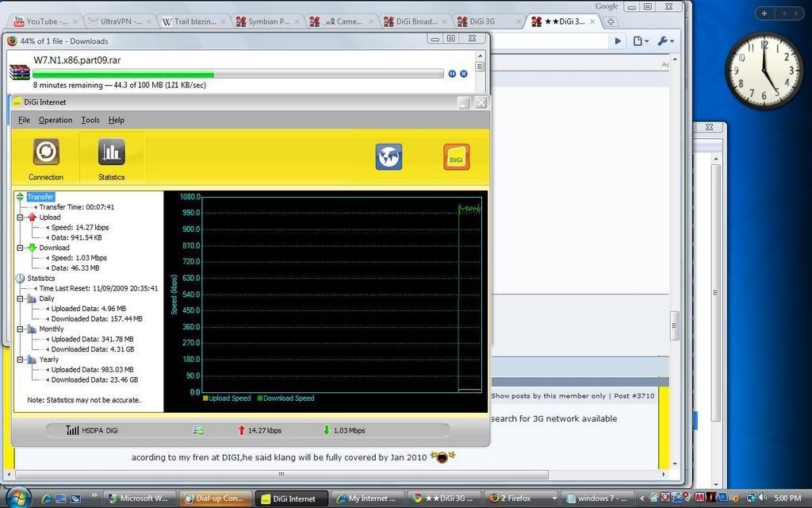
Task: Open the File menu
Action: tap(24, 121)
